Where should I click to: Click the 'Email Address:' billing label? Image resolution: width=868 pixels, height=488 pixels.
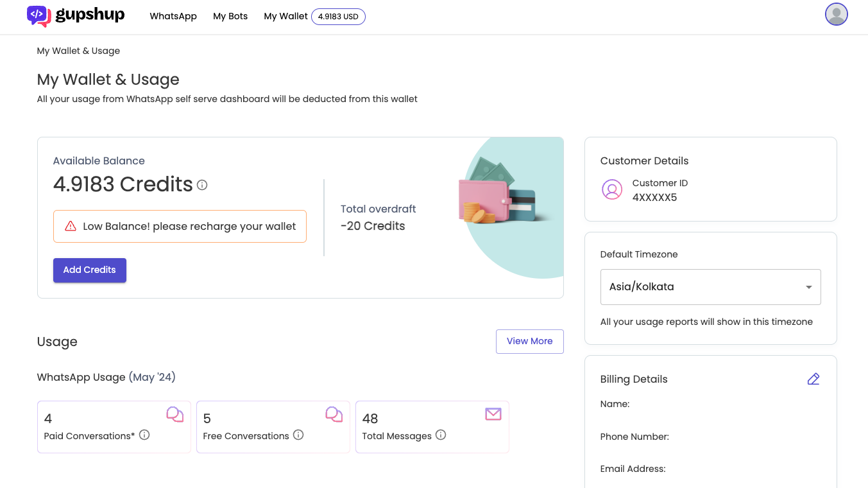(x=633, y=469)
